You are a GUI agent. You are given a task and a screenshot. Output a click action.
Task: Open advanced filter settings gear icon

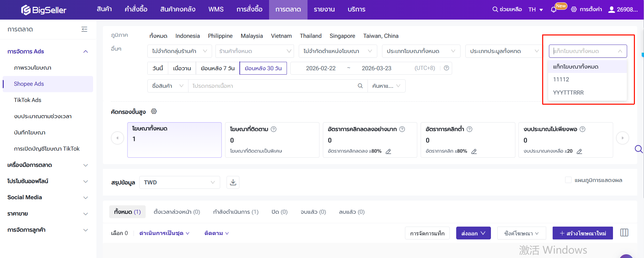click(x=154, y=111)
